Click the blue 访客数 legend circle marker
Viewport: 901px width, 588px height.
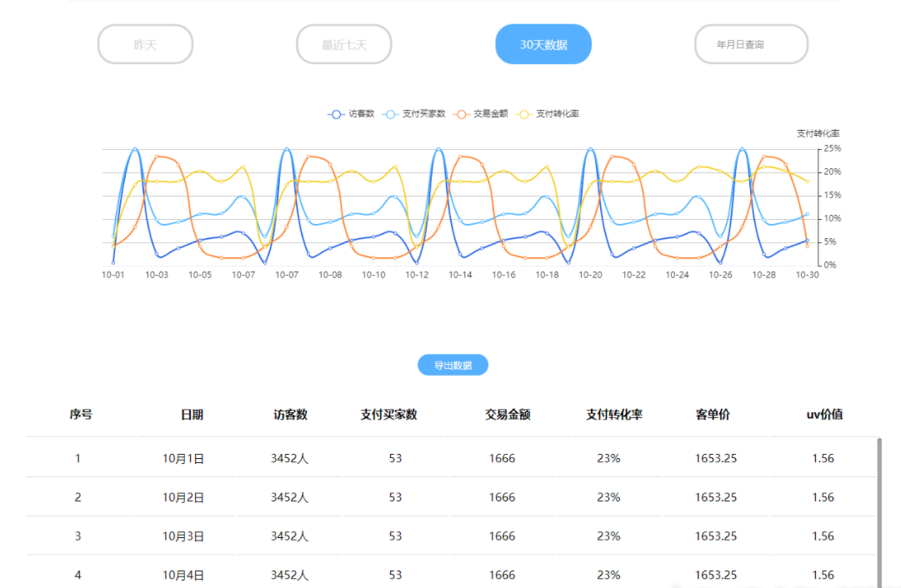(336, 113)
